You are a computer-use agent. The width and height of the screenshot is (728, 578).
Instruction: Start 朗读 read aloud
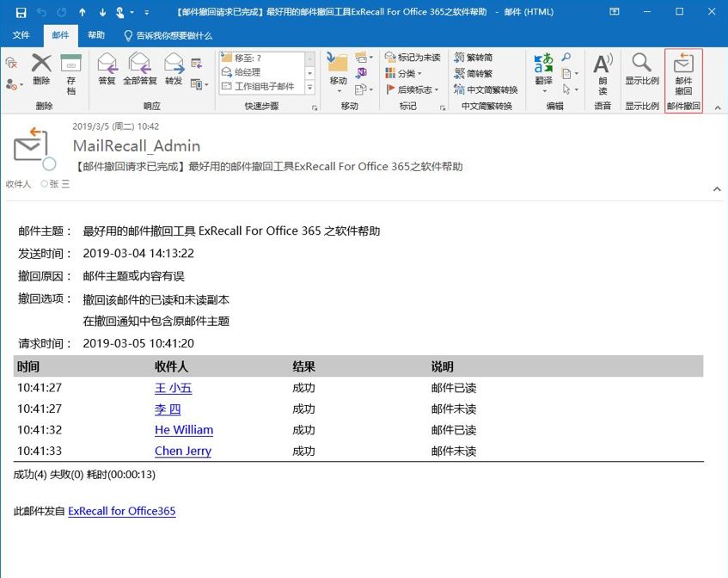[603, 73]
